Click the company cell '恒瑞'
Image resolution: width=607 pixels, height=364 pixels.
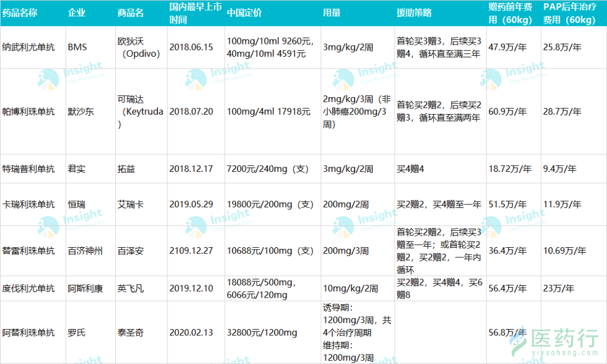[76, 204]
